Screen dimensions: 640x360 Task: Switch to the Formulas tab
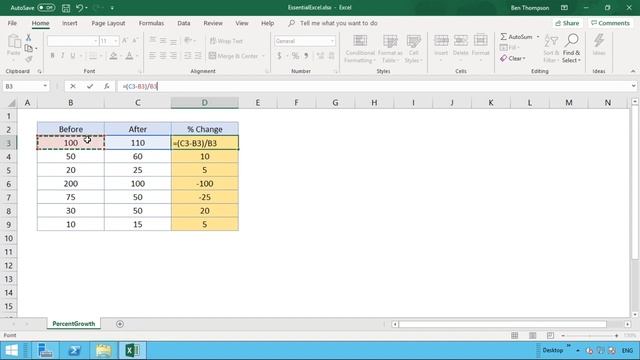(151, 23)
